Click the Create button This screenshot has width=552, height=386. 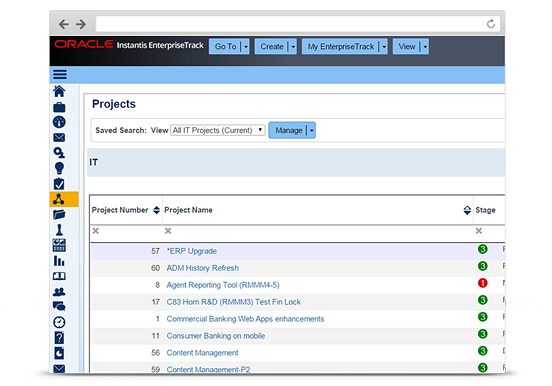coord(272,46)
